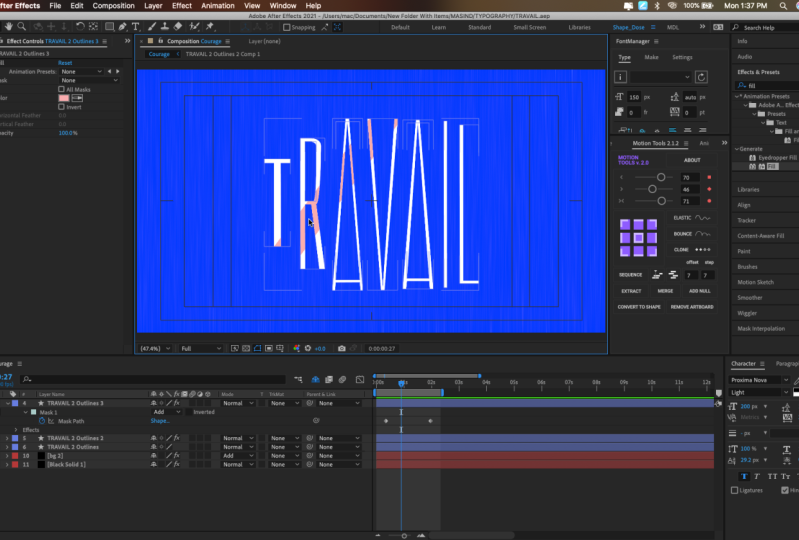Open blending mode dropdown for bg 2
799x540 pixels.
(x=237, y=456)
